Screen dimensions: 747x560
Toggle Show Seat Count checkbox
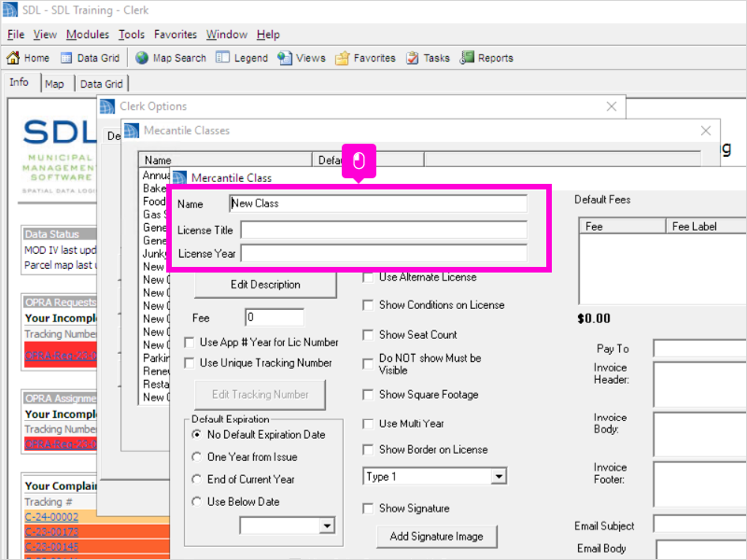pyautogui.click(x=368, y=335)
